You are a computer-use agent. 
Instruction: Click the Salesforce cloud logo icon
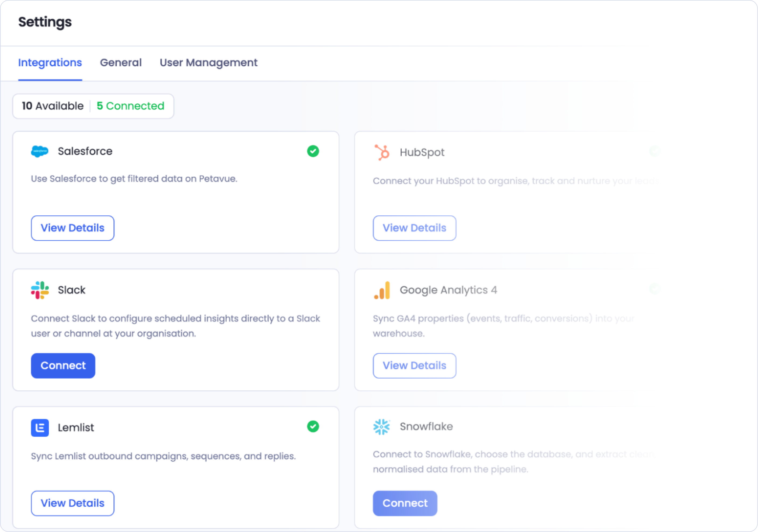[40, 151]
